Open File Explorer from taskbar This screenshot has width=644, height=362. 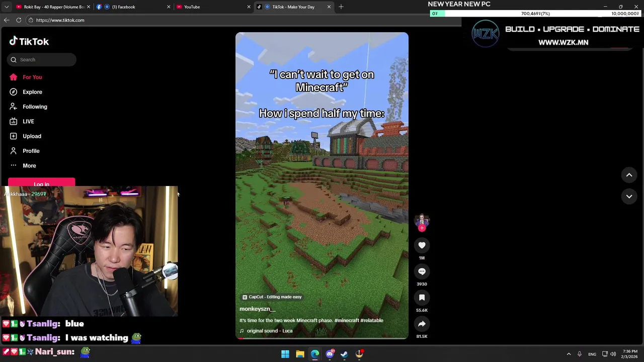[300, 354]
